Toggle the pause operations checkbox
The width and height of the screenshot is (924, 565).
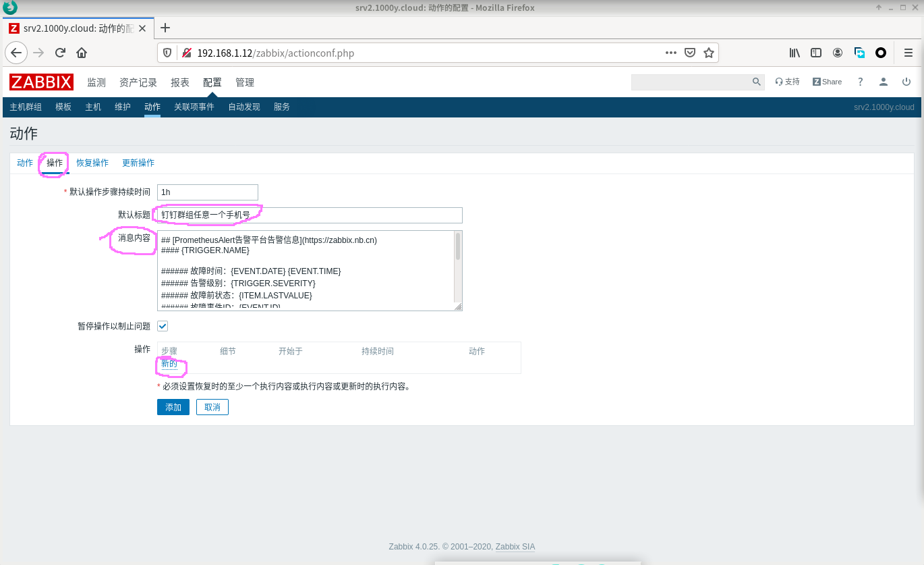tap(163, 326)
